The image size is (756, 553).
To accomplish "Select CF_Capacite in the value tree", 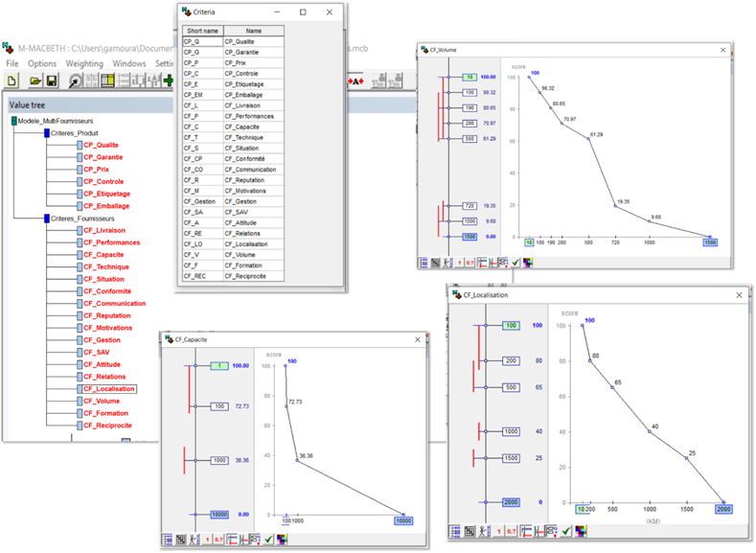I will (103, 255).
